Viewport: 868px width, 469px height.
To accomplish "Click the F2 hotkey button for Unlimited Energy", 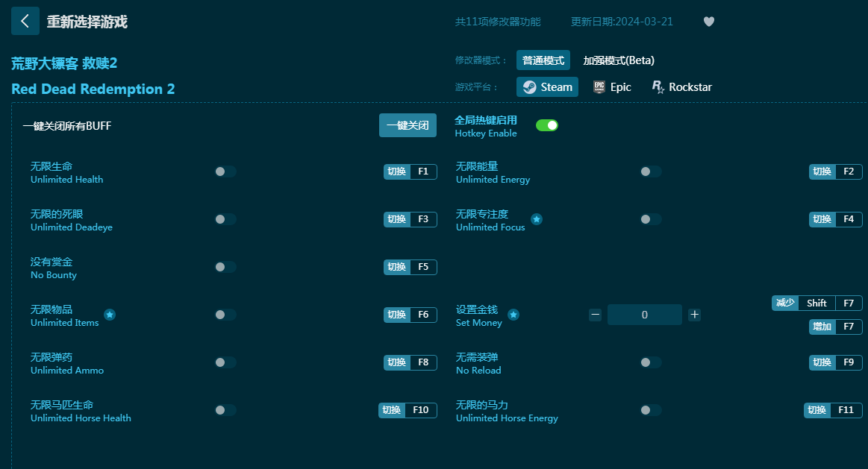I will pos(835,171).
